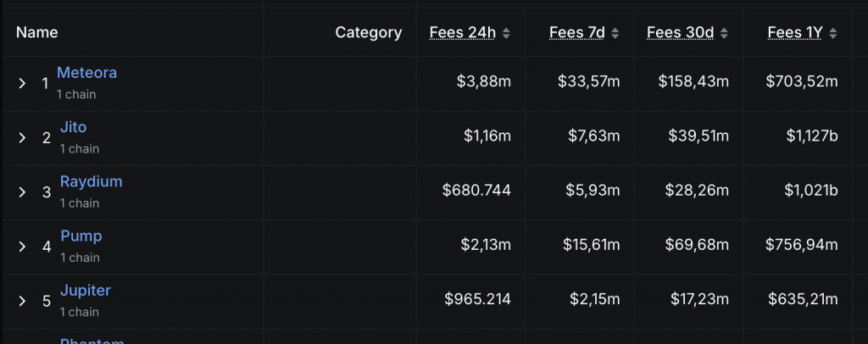Click the Fees 30d column header
The height and width of the screenshot is (344, 868).
click(681, 33)
